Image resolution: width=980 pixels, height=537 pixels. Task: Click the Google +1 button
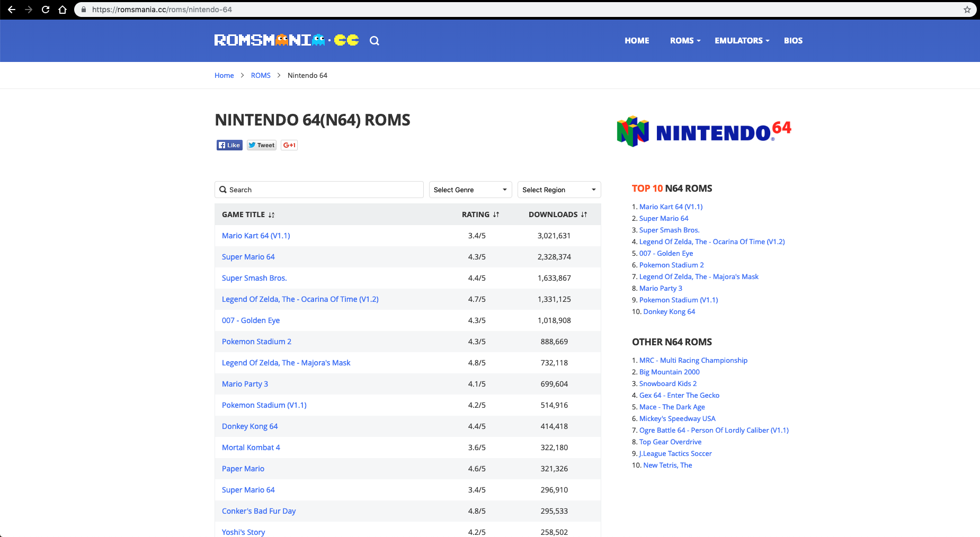289,145
